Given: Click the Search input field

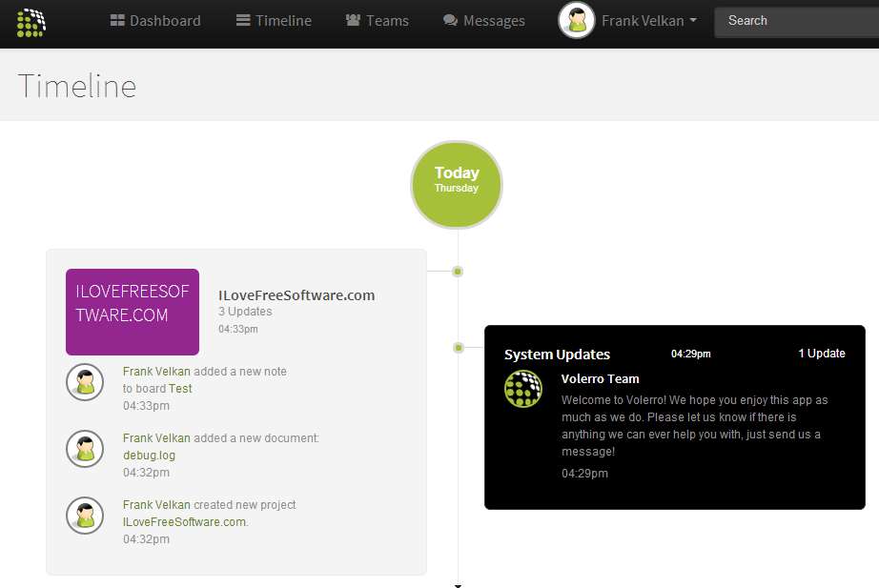Looking at the screenshot, I should 797,21.
